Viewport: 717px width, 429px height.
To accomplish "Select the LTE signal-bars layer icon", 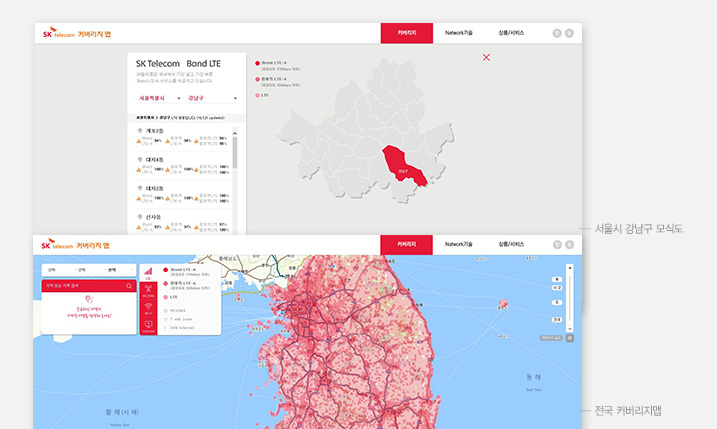I will tap(148, 273).
